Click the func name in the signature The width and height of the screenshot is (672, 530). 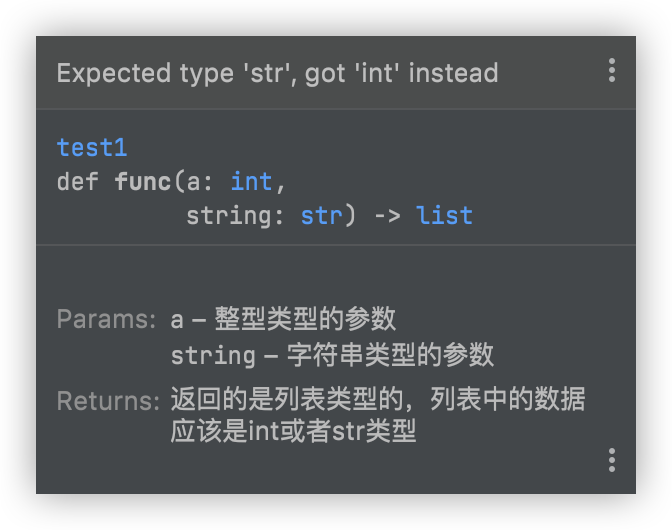[143, 181]
